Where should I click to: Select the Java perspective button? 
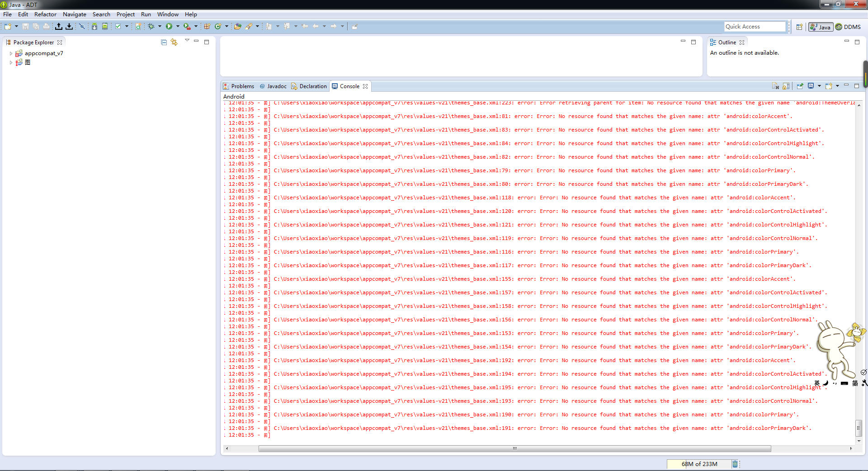click(x=821, y=27)
